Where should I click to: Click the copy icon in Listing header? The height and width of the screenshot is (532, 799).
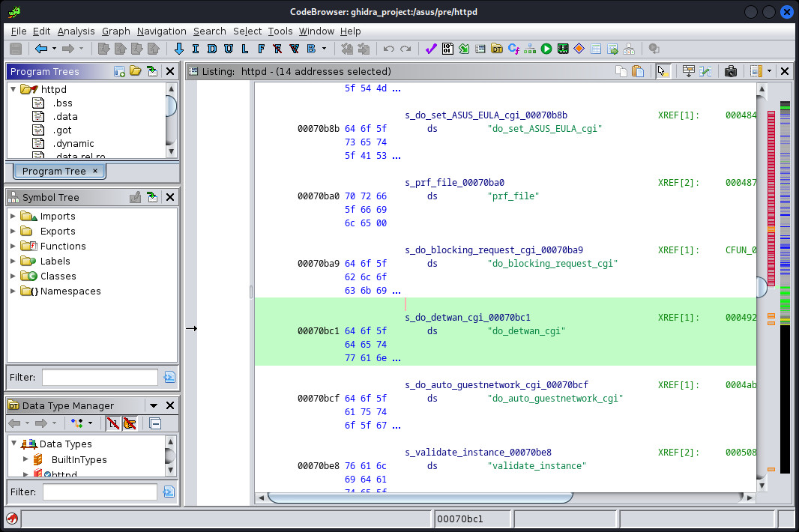point(621,71)
